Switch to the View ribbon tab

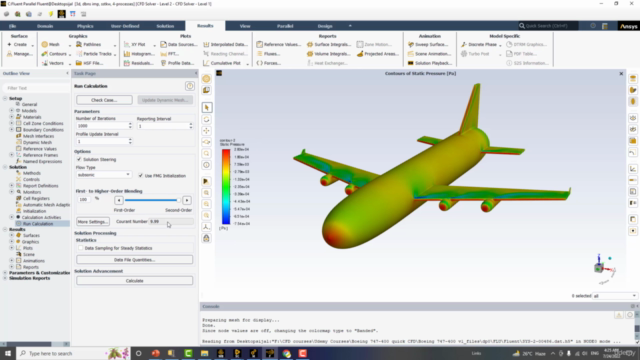pos(245,26)
